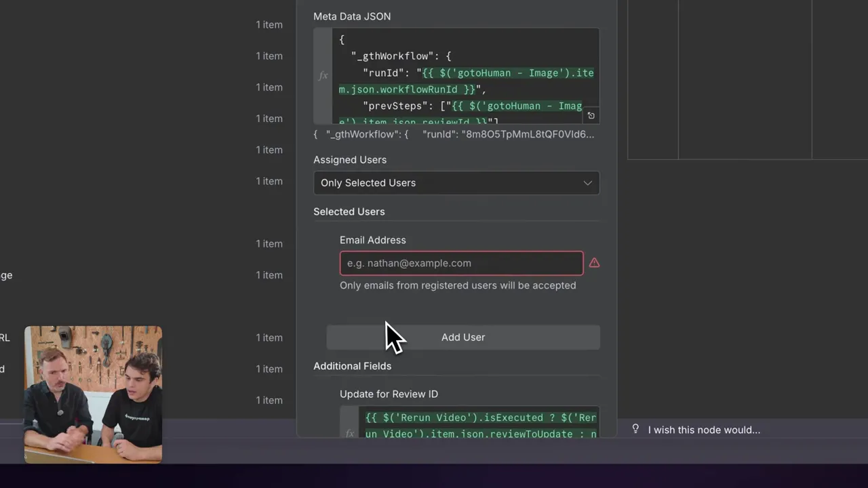Toggle expression mode on Meta Data JSON field
Viewport: 868px width, 488px height.
pos(323,75)
